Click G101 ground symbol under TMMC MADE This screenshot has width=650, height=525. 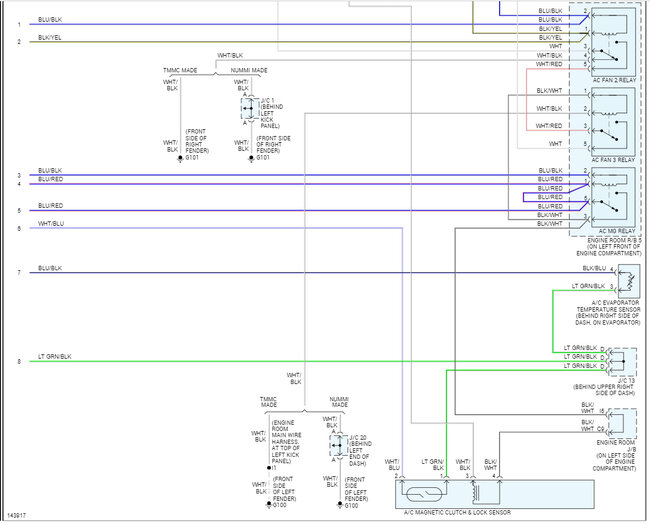click(x=180, y=159)
